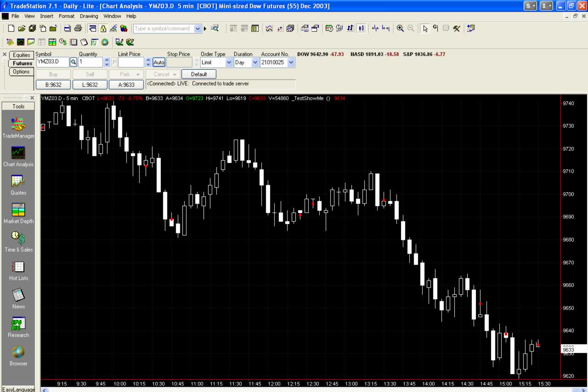Click the Open folder toolbar icon
The width and height of the screenshot is (588, 392).
[x=22, y=28]
